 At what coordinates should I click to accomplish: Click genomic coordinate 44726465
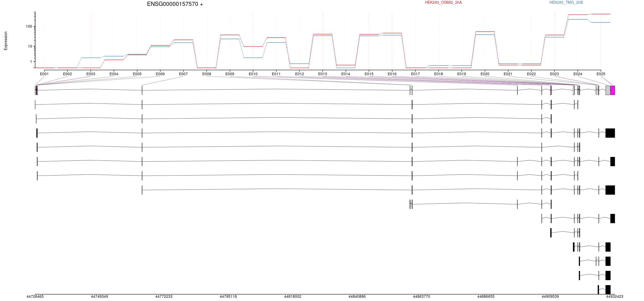click(x=35, y=297)
